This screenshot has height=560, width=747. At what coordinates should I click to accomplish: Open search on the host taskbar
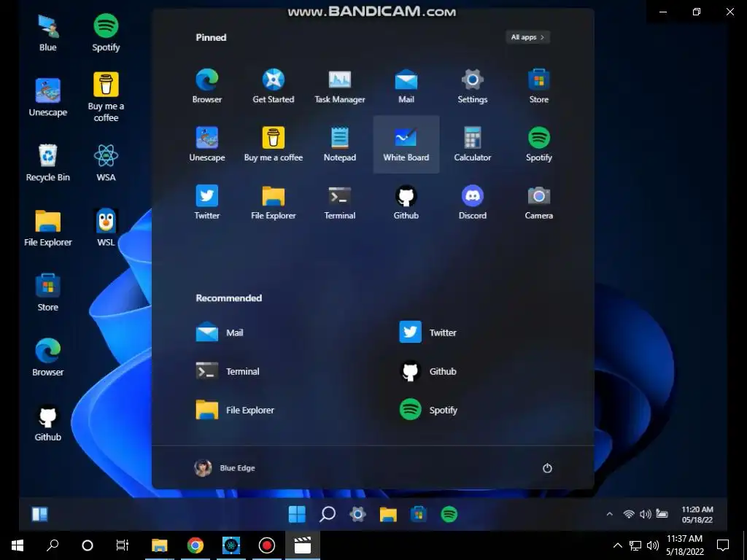pyautogui.click(x=53, y=545)
